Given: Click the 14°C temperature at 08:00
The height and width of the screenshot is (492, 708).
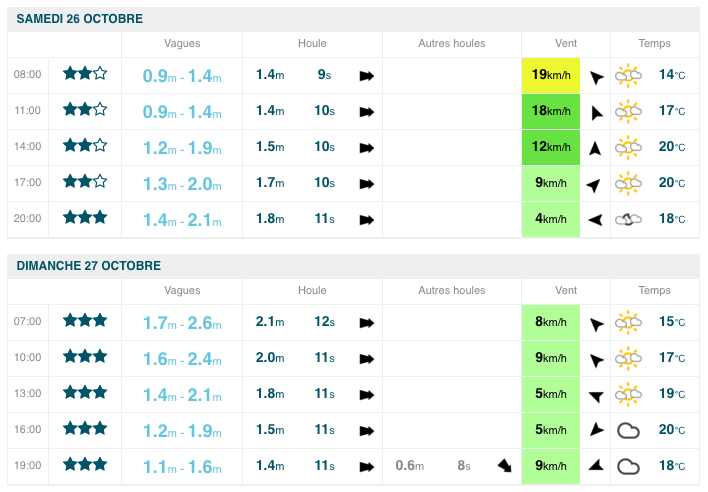Looking at the screenshot, I should 671,75.
